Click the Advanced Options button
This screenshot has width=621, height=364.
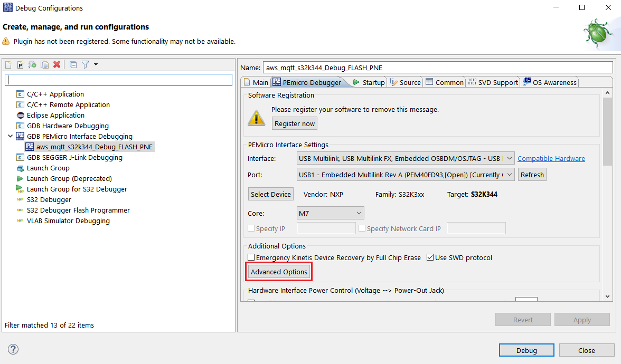point(279,272)
